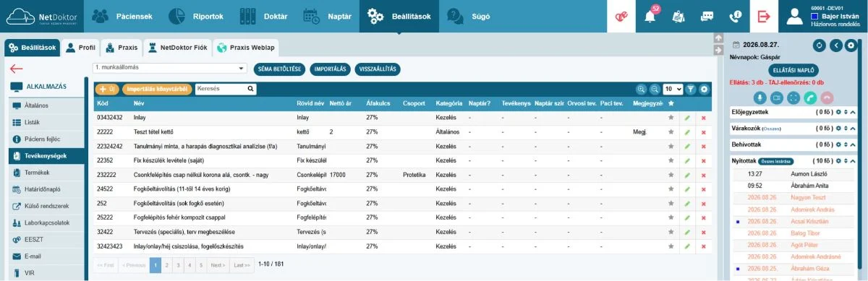Toggle favorite star on Inlay row
Viewport: 868px width, 281px height.
click(x=671, y=117)
